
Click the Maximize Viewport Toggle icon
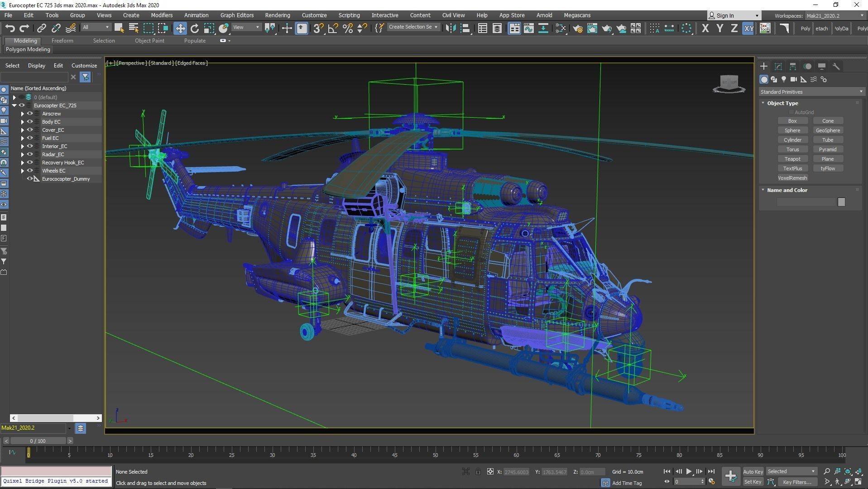coord(858,482)
